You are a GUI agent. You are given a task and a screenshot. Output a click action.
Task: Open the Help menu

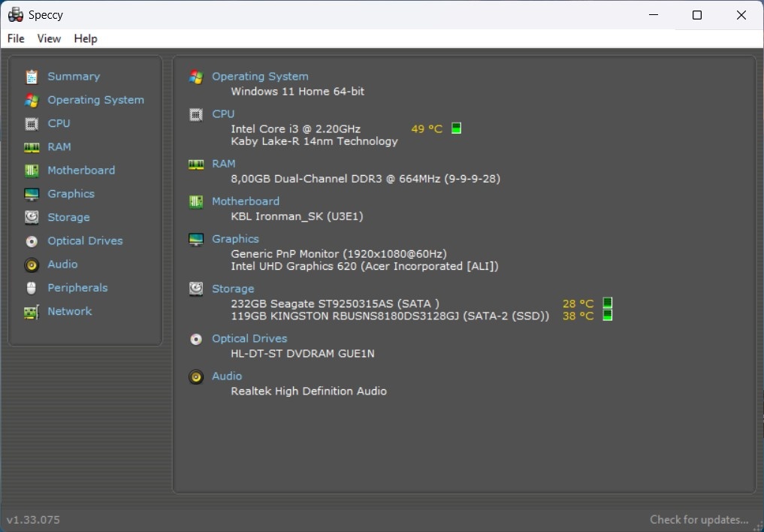(x=86, y=38)
